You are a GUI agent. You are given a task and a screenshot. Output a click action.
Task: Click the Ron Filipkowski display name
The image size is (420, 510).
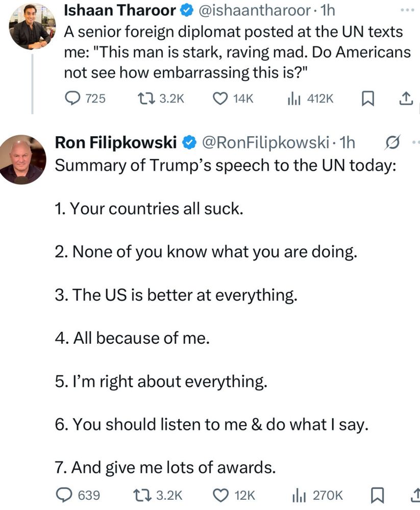115,143
